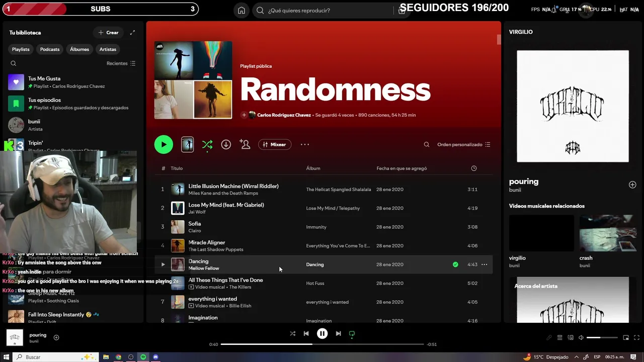This screenshot has width=644, height=362.
Task: Add pouring to playlist from right panel
Action: [632, 185]
